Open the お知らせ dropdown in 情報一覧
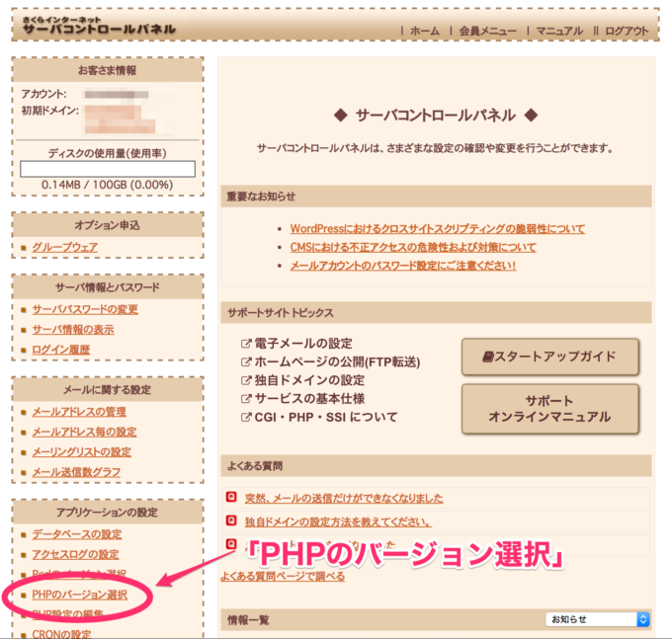This screenshot has height=639, width=672. (598, 619)
